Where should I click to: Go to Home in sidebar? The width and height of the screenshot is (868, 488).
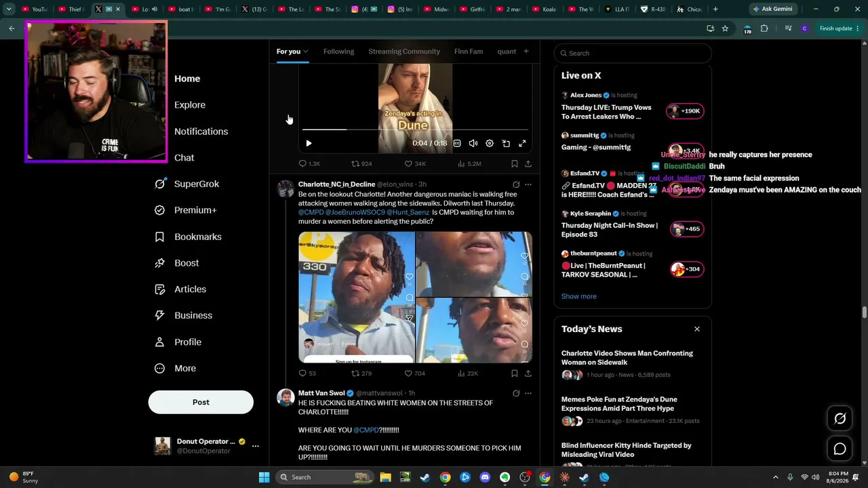click(187, 79)
